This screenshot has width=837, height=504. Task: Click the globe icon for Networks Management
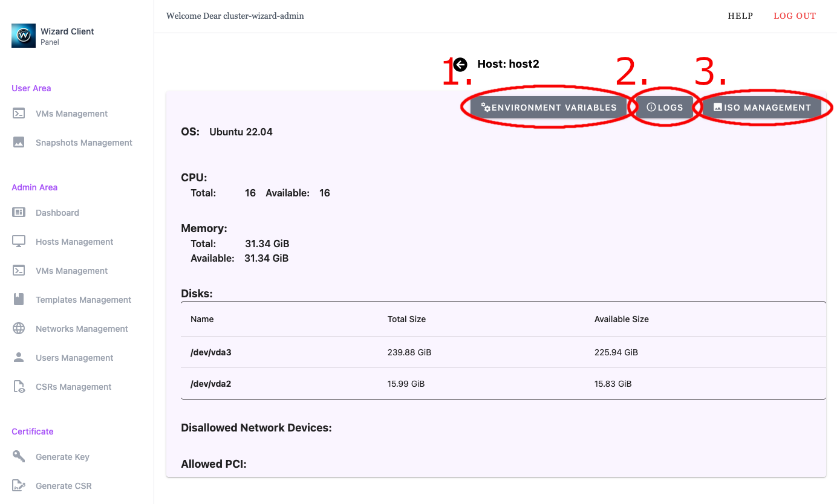pos(19,329)
